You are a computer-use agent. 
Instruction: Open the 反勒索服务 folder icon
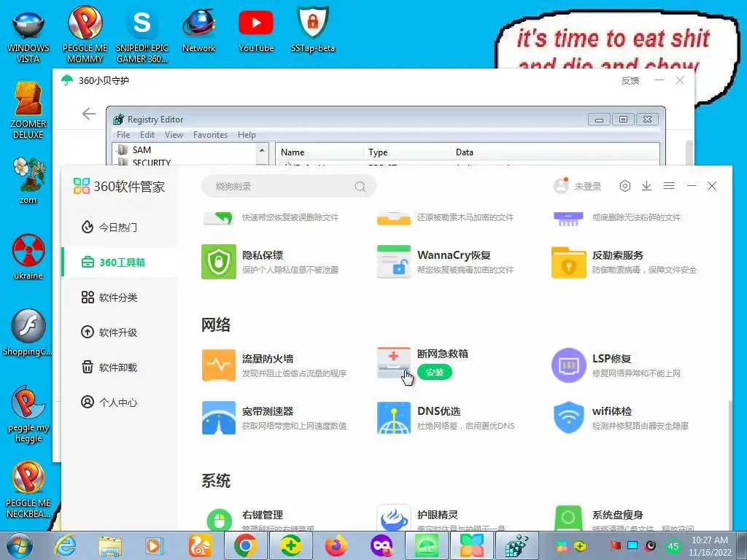(x=569, y=262)
